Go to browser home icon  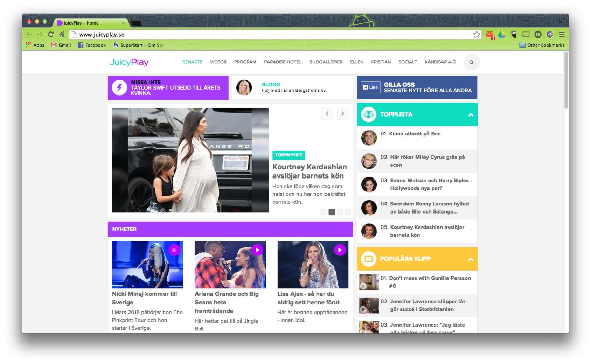pyautogui.click(x=62, y=34)
